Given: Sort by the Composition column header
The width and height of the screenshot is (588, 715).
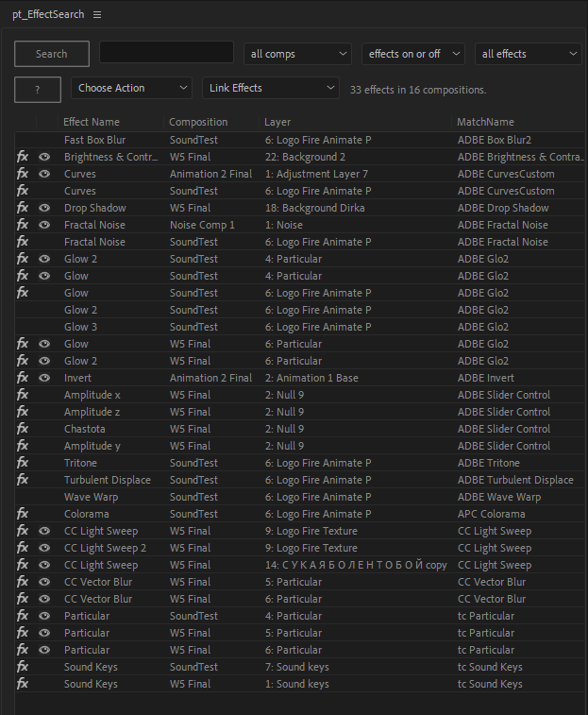Looking at the screenshot, I should 198,122.
